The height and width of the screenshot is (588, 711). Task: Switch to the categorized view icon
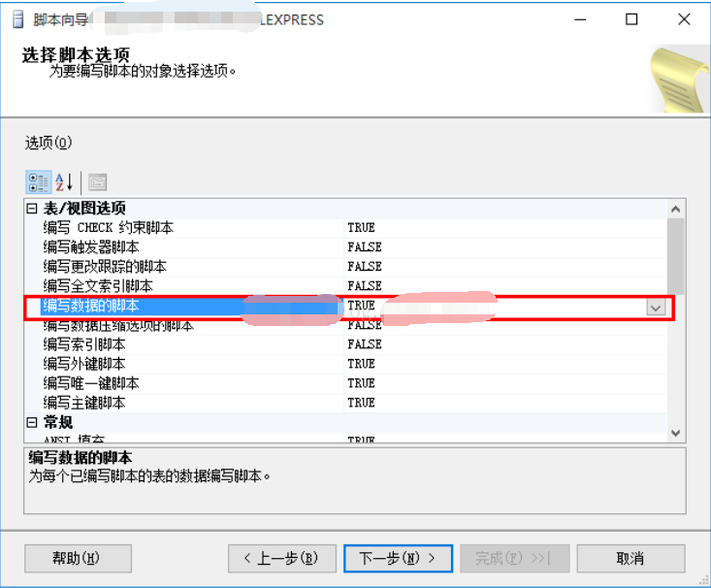38,181
